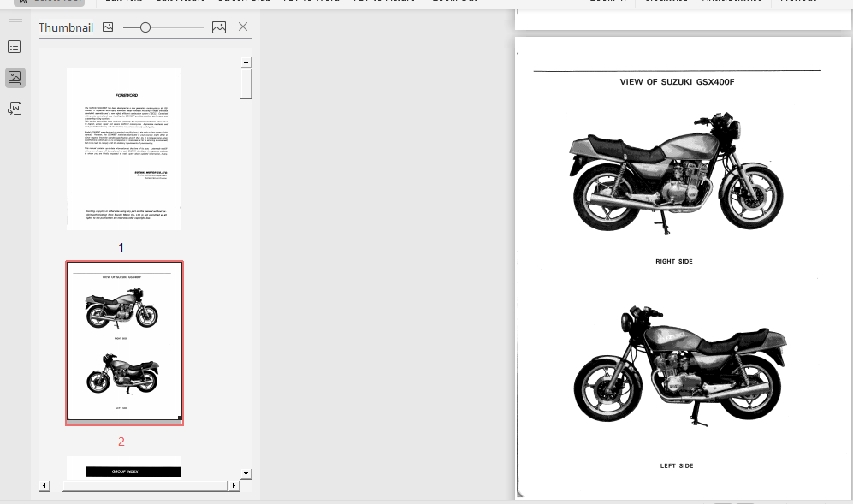
Task: Close the Thumbnail panel
Action: [x=243, y=27]
